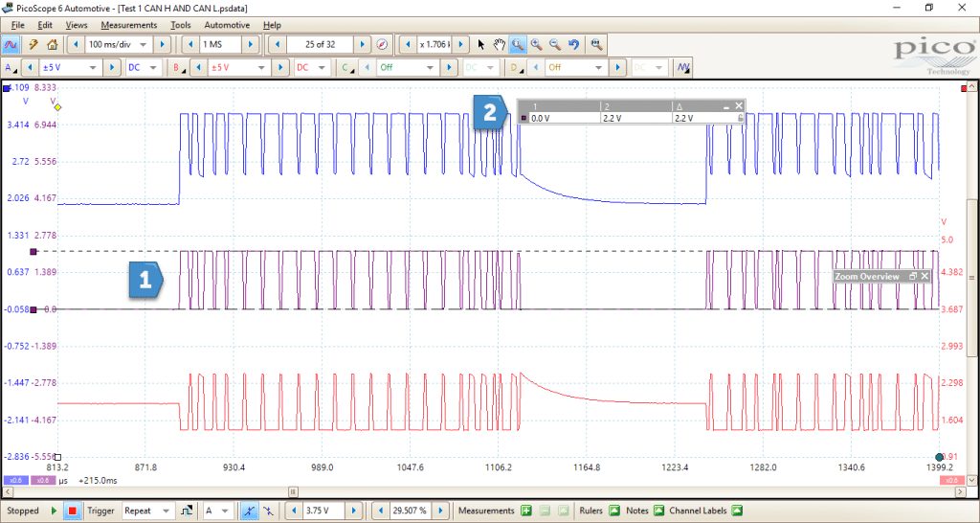Click the red Stop capture button

72,511
